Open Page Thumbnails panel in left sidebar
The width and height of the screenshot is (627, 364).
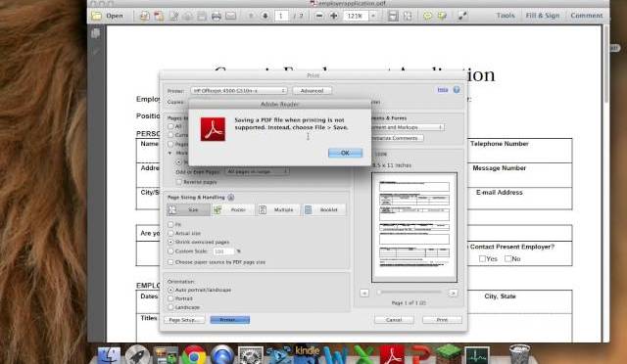pyautogui.click(x=96, y=33)
